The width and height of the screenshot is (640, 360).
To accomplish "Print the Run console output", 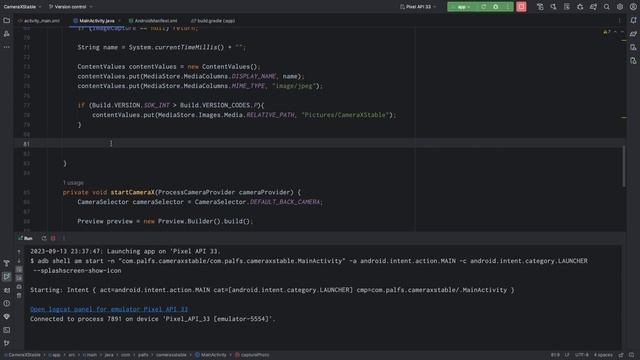I will (x=19, y=287).
